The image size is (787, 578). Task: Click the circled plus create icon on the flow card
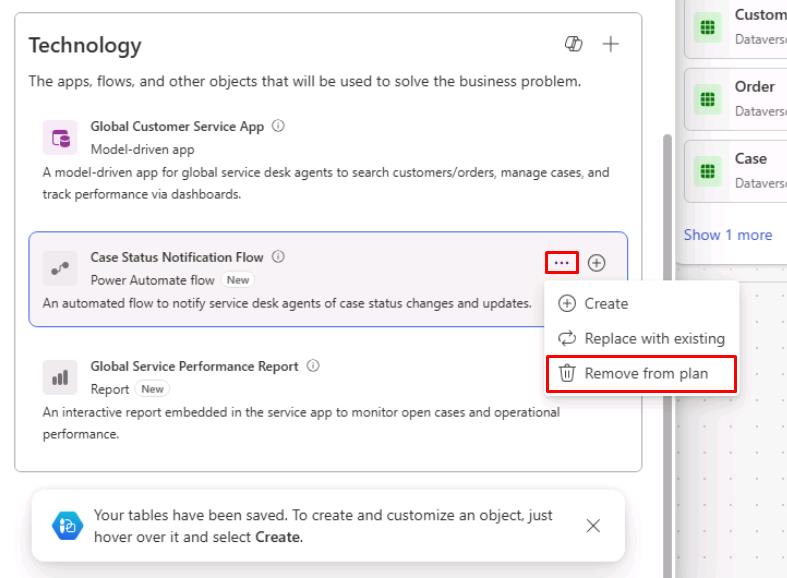(596, 262)
